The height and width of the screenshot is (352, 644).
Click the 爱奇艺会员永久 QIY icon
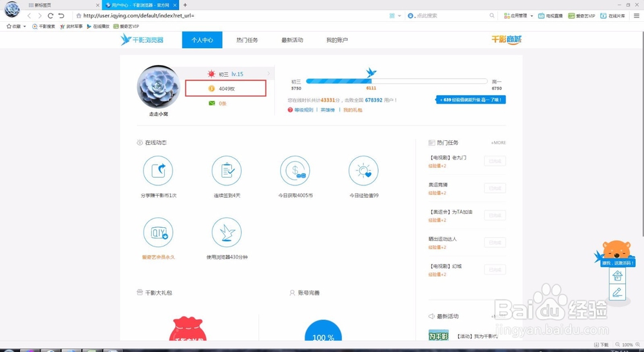158,232
